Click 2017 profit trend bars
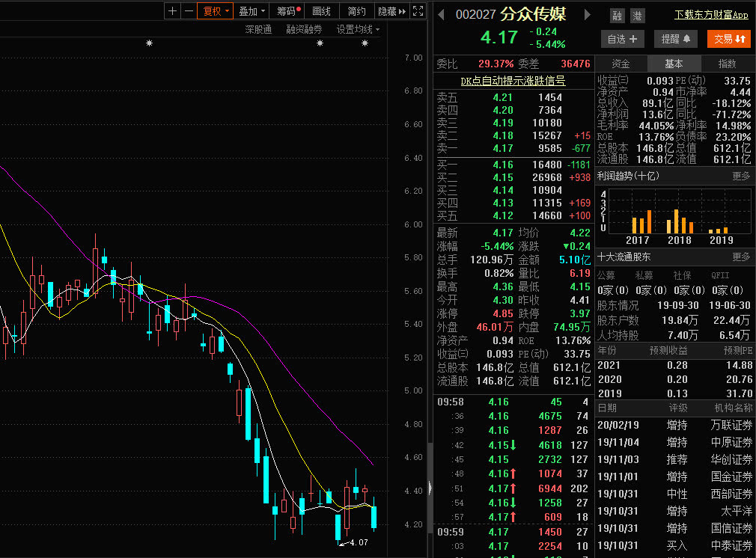 pos(641,221)
